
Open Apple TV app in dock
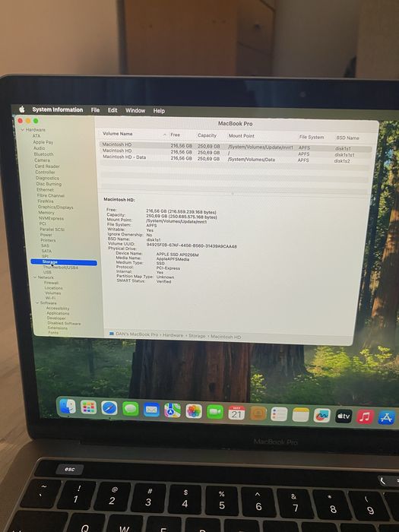pos(344,416)
